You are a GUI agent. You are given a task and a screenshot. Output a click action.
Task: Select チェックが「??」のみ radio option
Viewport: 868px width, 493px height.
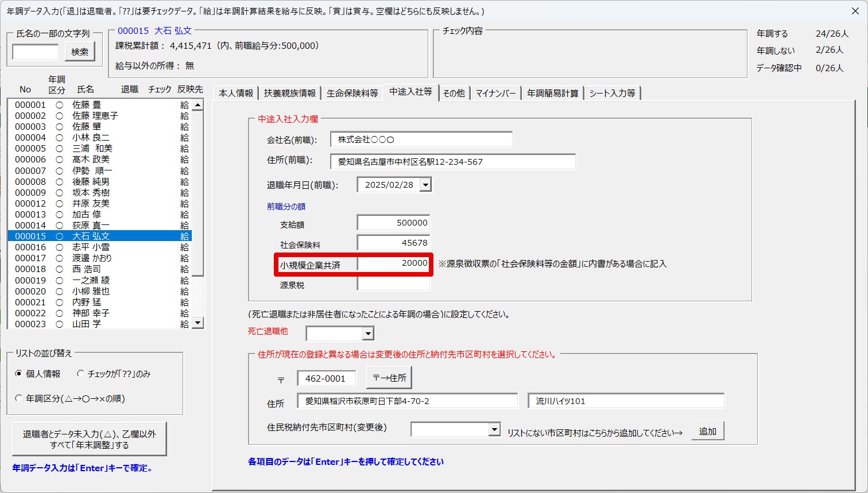click(x=81, y=374)
